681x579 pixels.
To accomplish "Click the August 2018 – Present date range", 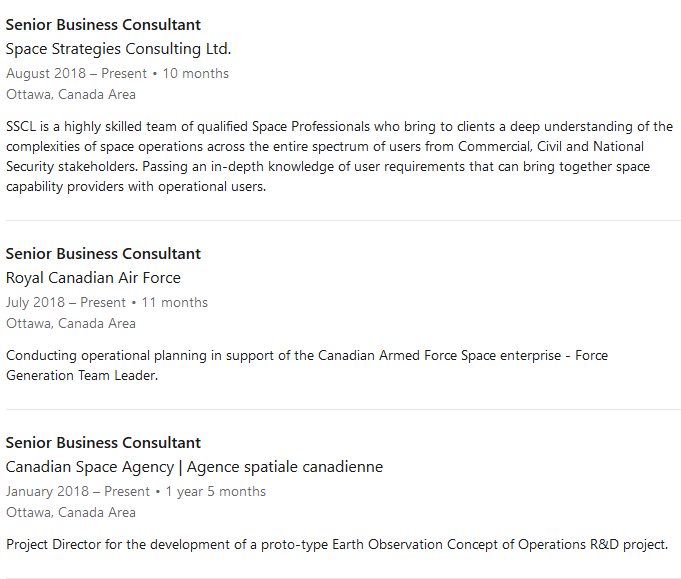I will (x=76, y=73).
